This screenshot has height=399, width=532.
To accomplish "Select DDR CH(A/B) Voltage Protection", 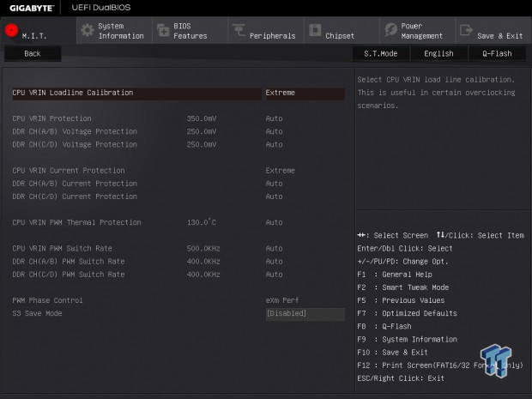I will point(75,131).
